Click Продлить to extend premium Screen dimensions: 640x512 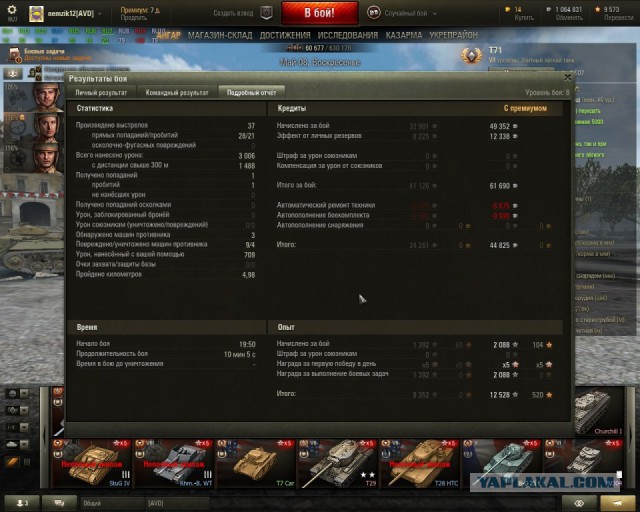click(133, 18)
